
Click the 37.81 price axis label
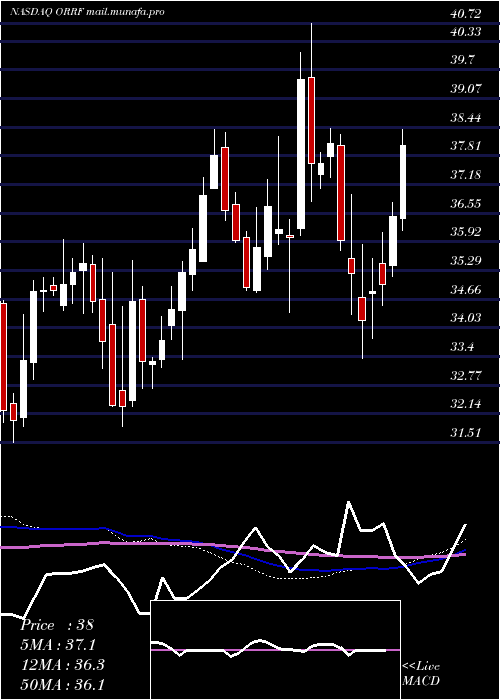point(466,146)
